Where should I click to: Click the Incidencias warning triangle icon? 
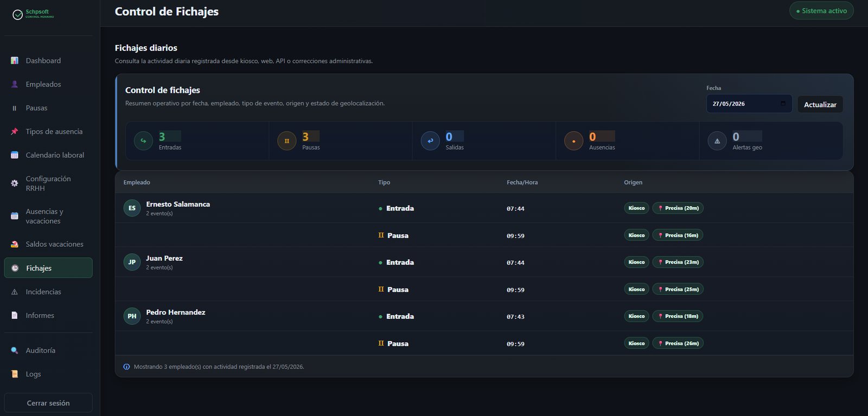[x=15, y=292]
